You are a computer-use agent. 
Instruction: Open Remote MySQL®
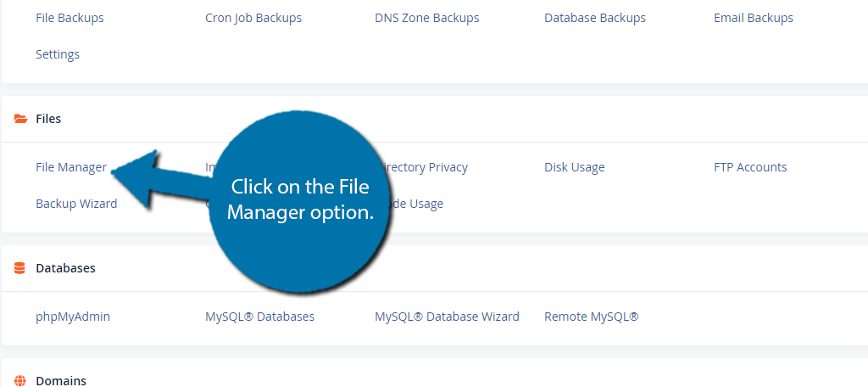591,317
